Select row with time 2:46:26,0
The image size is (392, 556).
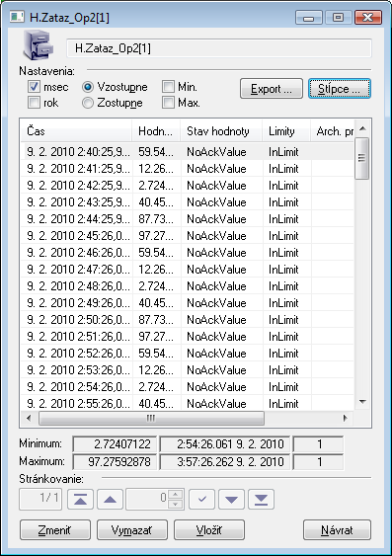click(x=188, y=253)
